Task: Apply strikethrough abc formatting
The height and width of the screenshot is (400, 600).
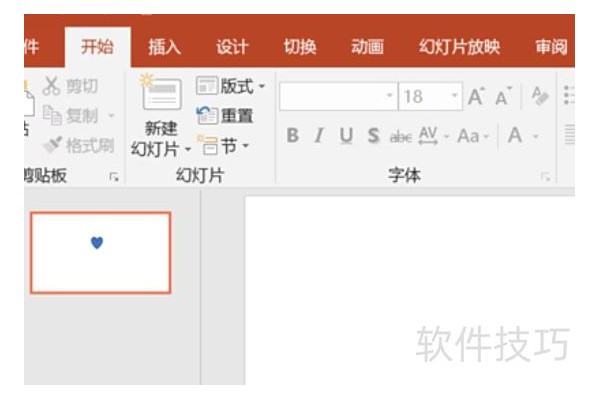Action: 401,136
